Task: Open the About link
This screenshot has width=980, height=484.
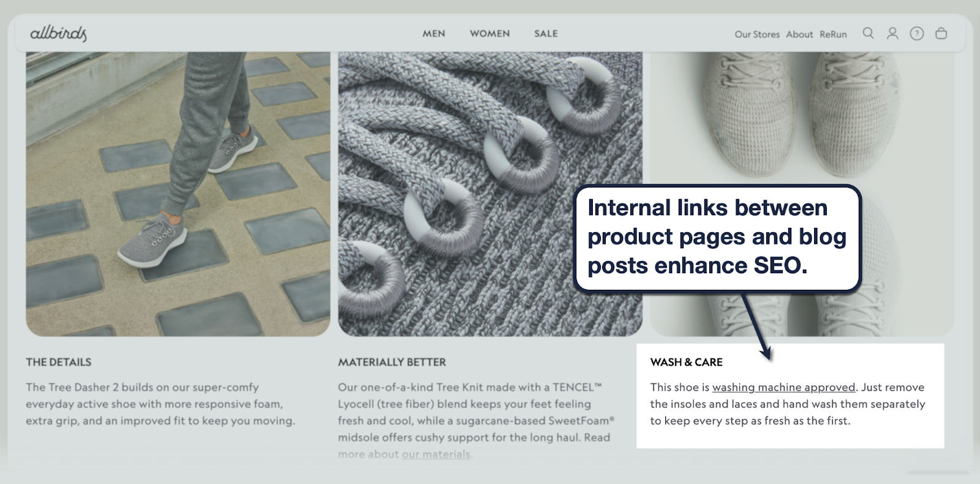Action: tap(799, 34)
